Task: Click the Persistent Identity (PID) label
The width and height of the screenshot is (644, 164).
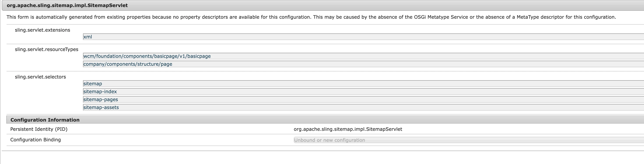Action: tap(39, 129)
